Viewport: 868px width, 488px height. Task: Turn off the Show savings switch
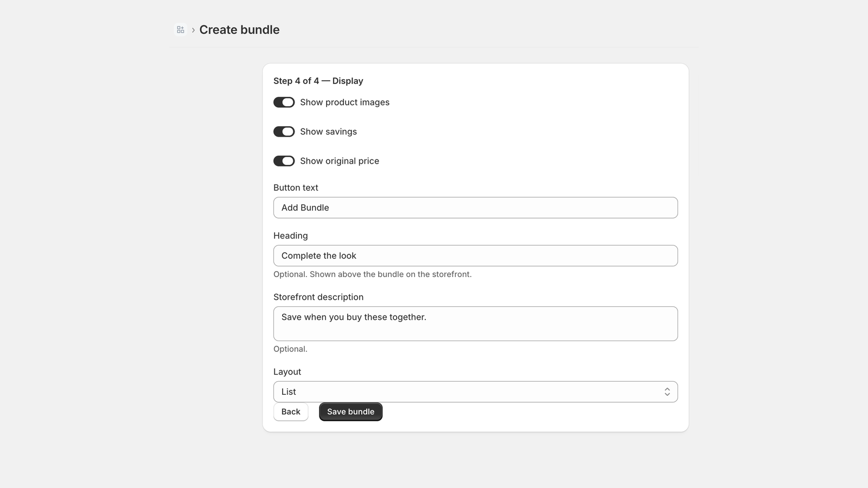click(x=284, y=132)
